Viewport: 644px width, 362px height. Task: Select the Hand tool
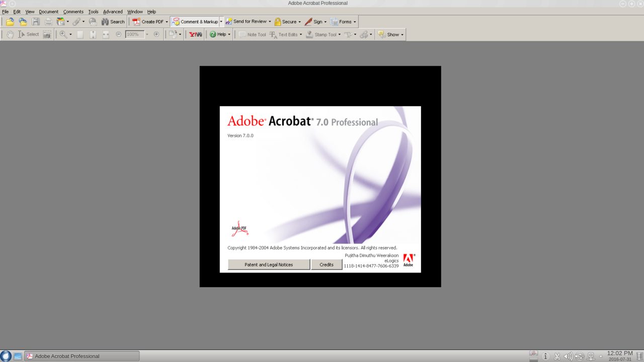10,34
